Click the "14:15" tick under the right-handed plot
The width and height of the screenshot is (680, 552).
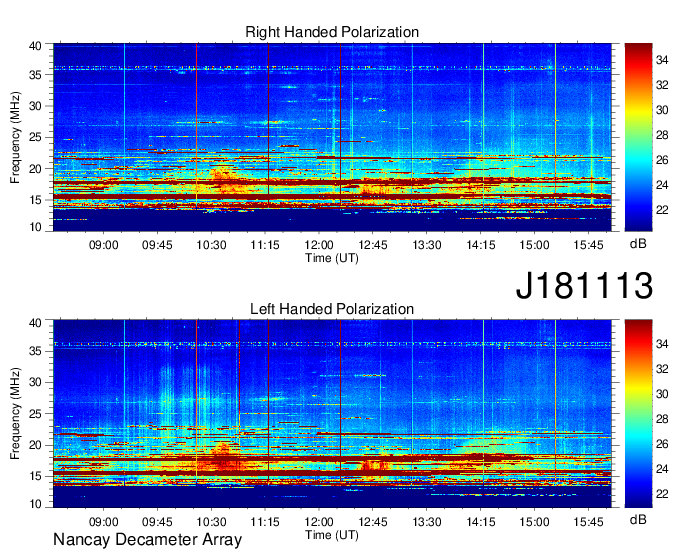click(x=481, y=245)
